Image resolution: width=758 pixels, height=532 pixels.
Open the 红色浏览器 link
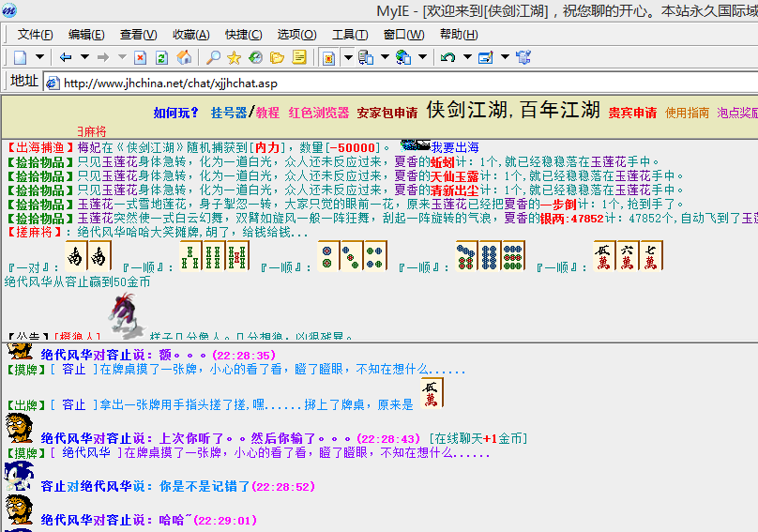pos(319,113)
